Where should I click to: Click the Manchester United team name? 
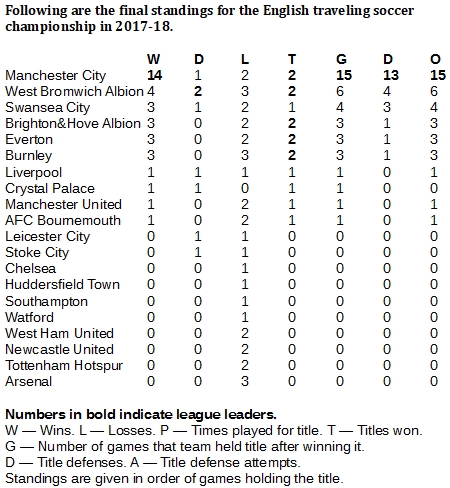[x=63, y=204]
